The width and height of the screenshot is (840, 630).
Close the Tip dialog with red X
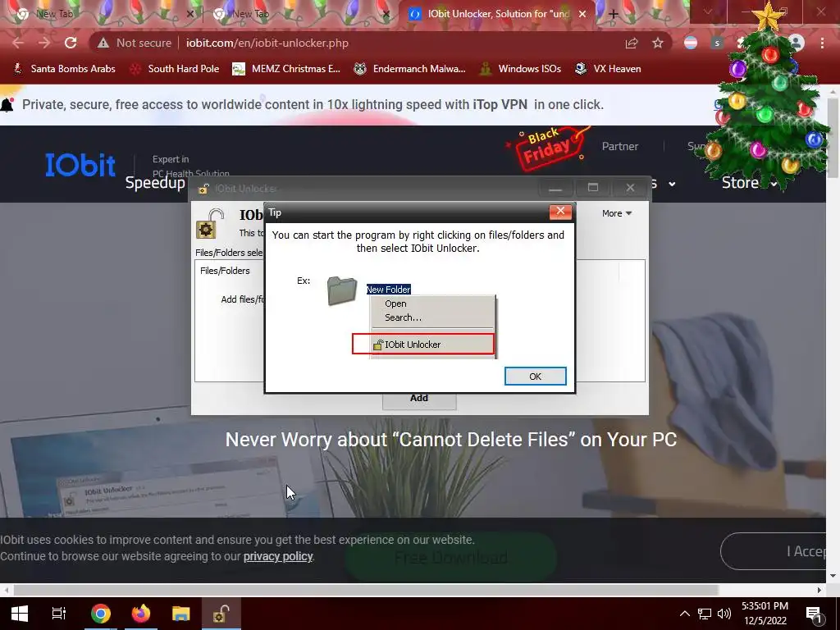(x=560, y=212)
